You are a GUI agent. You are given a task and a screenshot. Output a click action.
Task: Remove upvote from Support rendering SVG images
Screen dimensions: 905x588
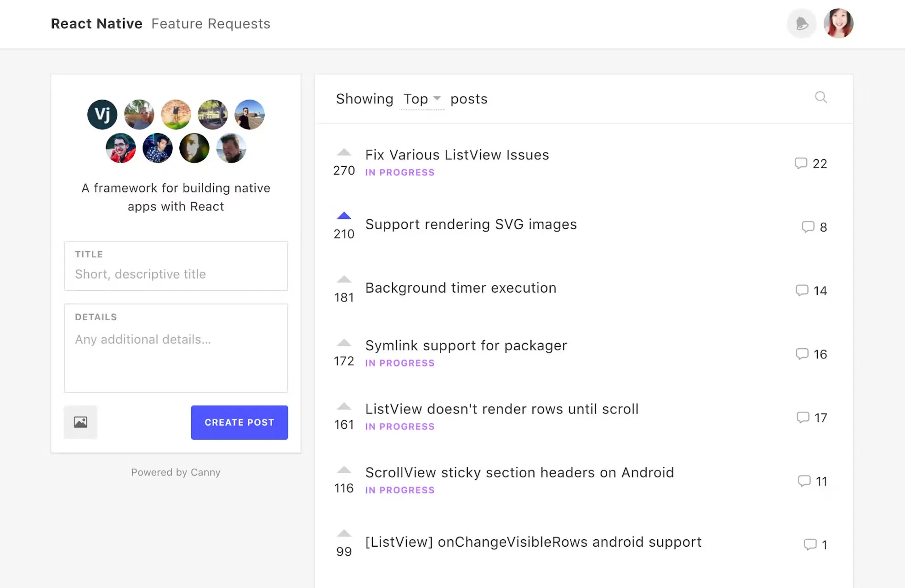coord(344,216)
